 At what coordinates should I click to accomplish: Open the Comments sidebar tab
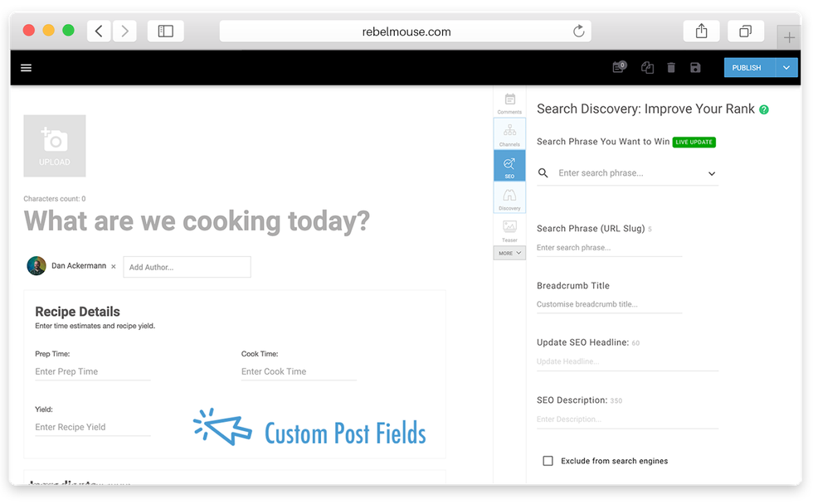click(509, 103)
